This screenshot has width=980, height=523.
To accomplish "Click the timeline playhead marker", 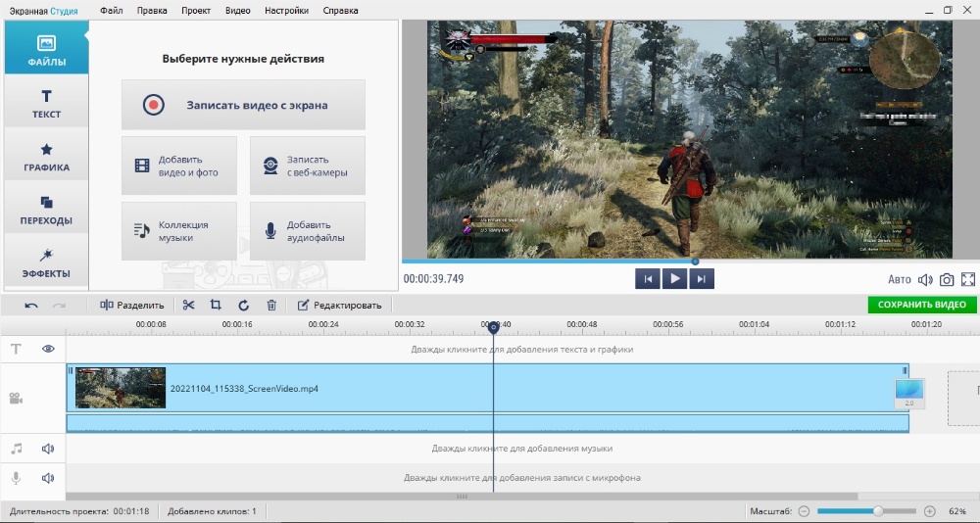I will coord(493,326).
